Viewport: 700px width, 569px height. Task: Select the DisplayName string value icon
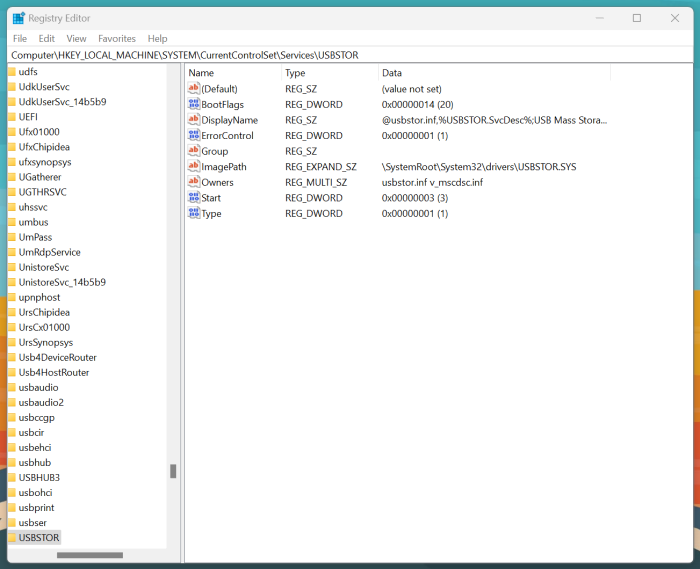193,120
